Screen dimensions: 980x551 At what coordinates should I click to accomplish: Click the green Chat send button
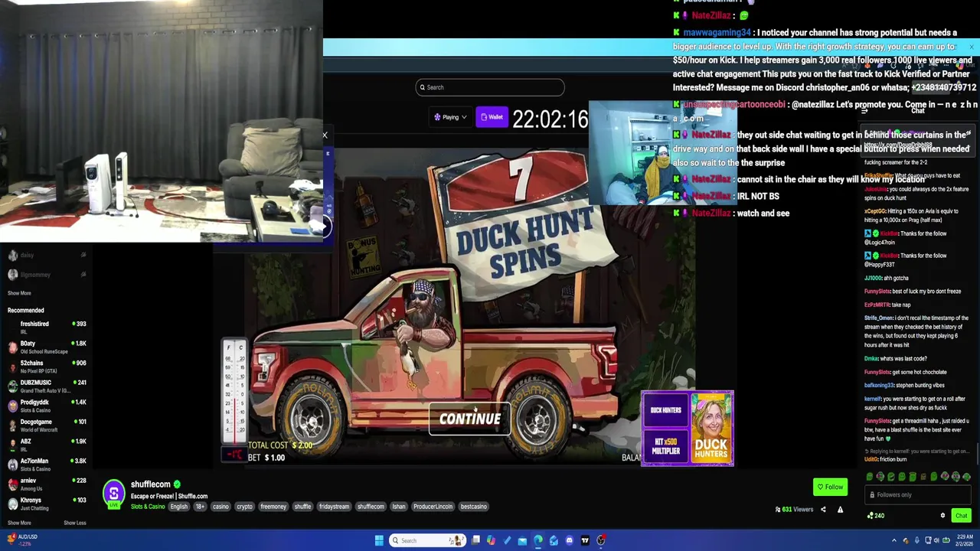coord(961,516)
